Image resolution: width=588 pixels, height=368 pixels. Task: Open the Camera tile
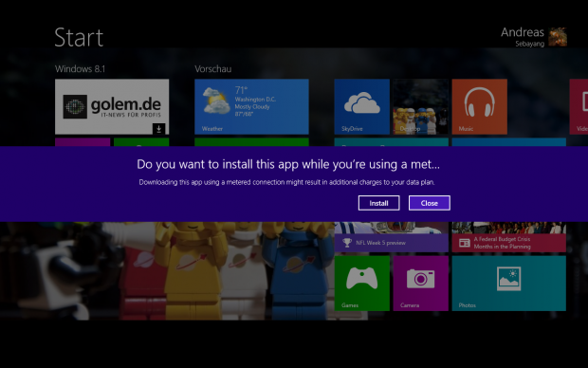pyautogui.click(x=421, y=284)
